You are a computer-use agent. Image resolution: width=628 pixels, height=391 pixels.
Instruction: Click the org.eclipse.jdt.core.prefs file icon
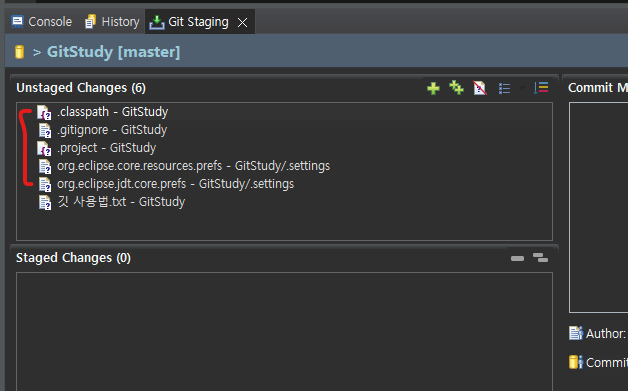tap(45, 185)
